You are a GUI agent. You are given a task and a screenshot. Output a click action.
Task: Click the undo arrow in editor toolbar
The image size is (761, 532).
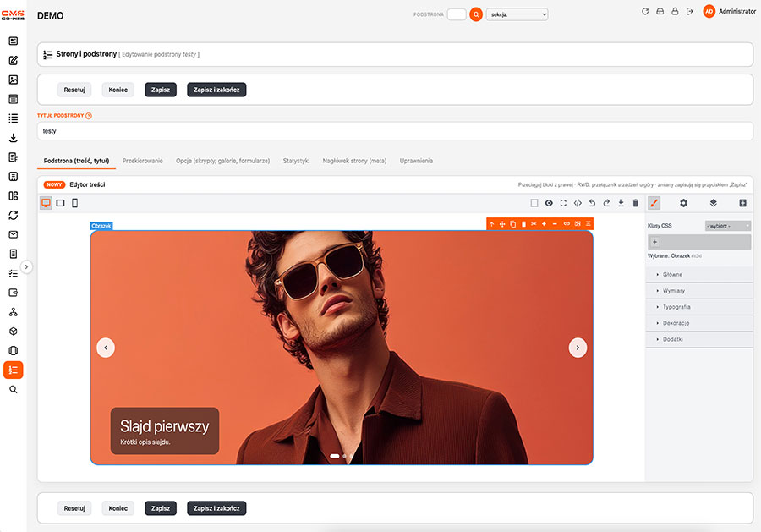pyautogui.click(x=592, y=203)
